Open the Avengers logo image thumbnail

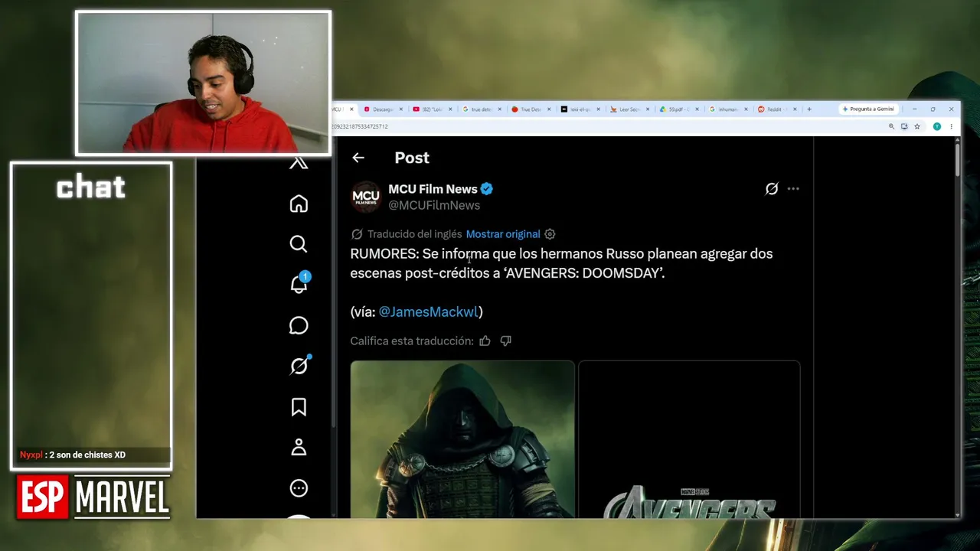tap(689, 439)
